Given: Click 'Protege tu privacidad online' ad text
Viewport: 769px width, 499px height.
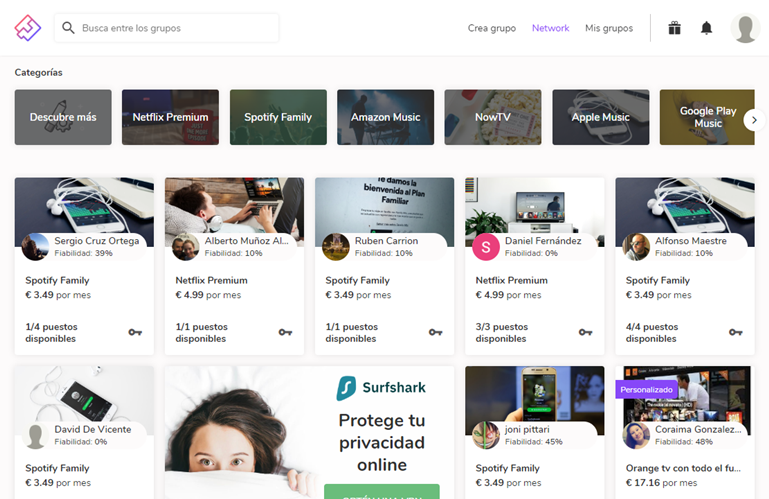Looking at the screenshot, I should (382, 443).
